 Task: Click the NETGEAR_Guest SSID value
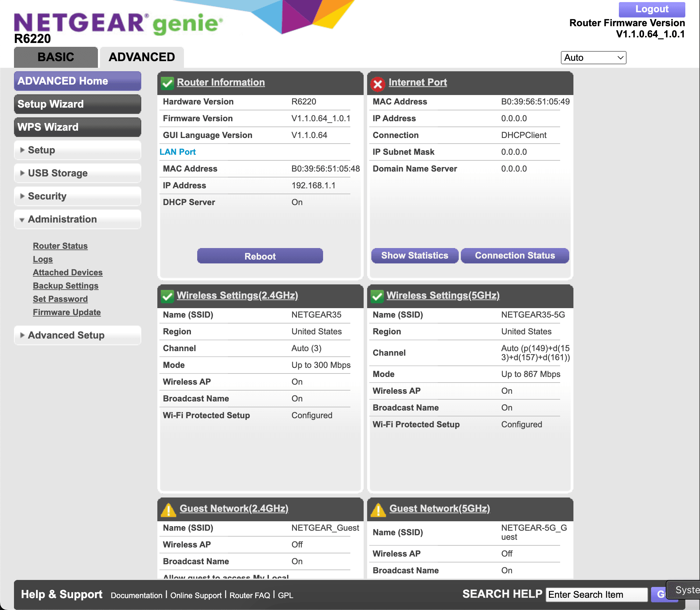pyautogui.click(x=325, y=528)
